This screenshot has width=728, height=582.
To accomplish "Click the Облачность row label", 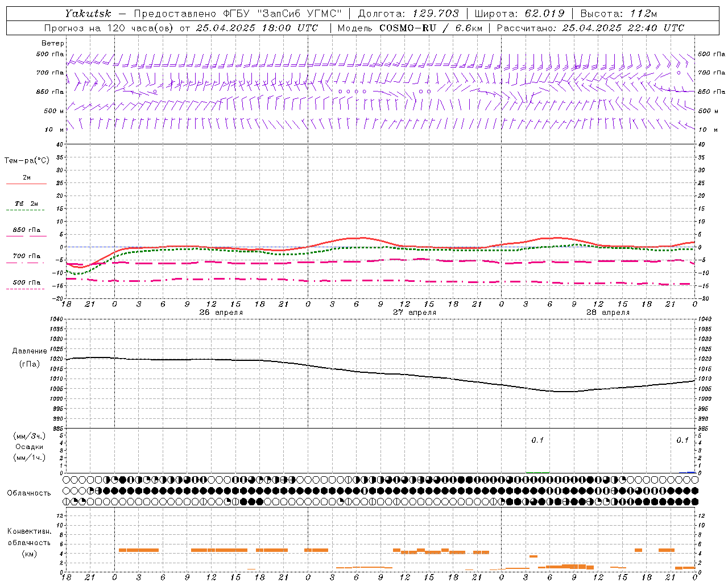I will click(x=29, y=493).
